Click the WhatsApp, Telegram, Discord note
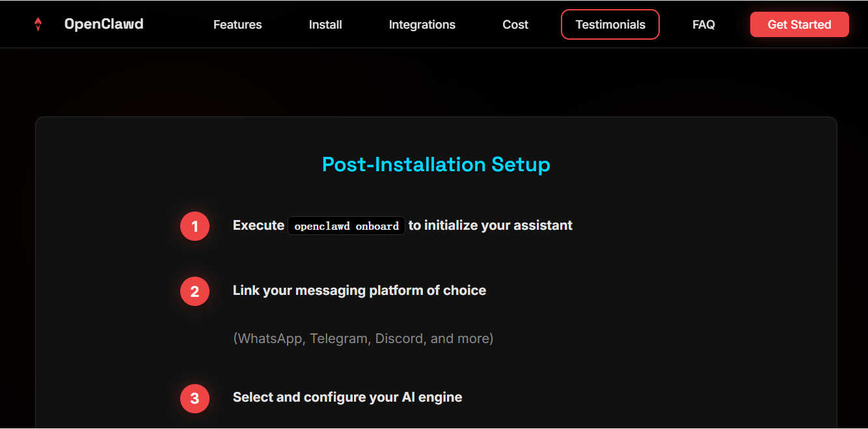The width and height of the screenshot is (868, 429). click(363, 339)
